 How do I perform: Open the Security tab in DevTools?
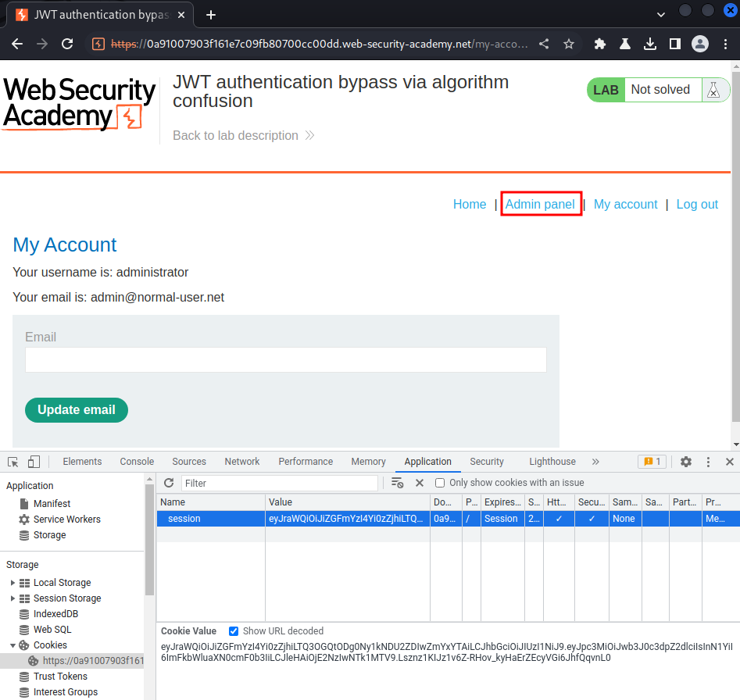pos(487,462)
